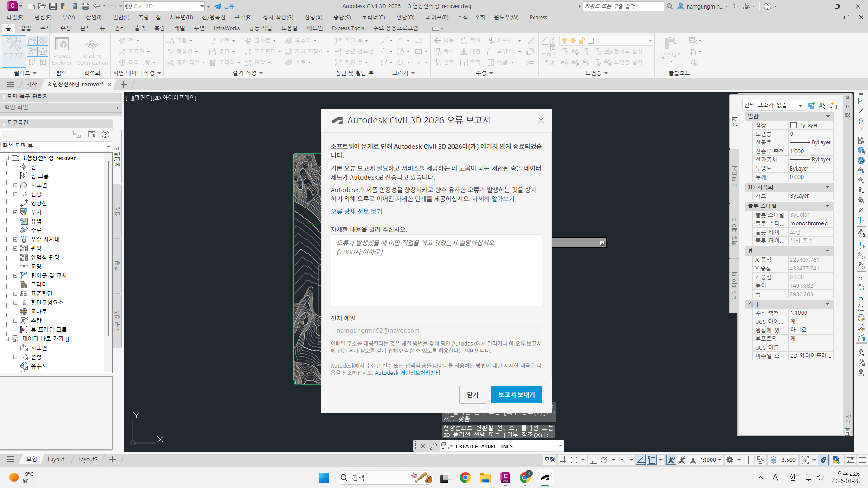Open the 지표면(U) menu
This screenshot has height=488, width=868.
pyautogui.click(x=181, y=17)
